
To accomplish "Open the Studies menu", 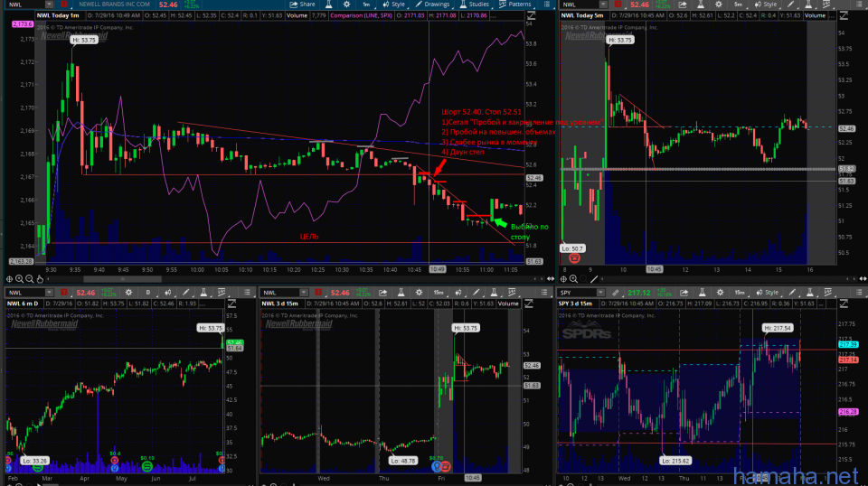I will (x=475, y=5).
